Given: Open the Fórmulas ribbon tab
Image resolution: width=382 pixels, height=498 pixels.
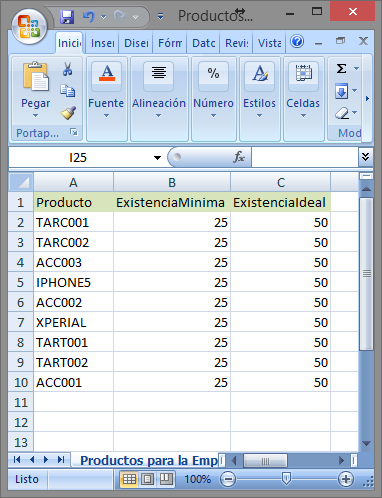Looking at the screenshot, I should click(170, 43).
